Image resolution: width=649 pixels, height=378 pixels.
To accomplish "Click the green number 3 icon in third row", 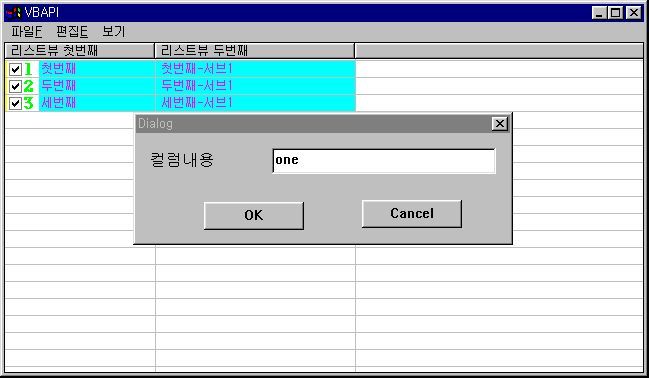I will (28, 103).
